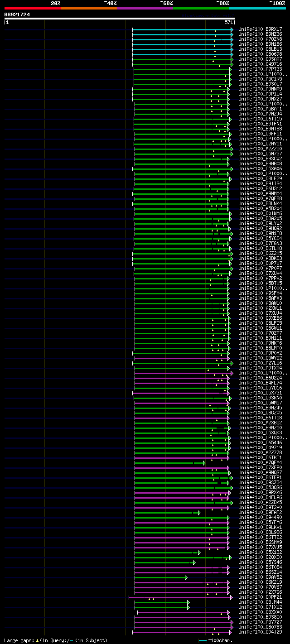Click the UniRef100_A9P1L4 entry
The image size is (290, 644).
[260, 94]
